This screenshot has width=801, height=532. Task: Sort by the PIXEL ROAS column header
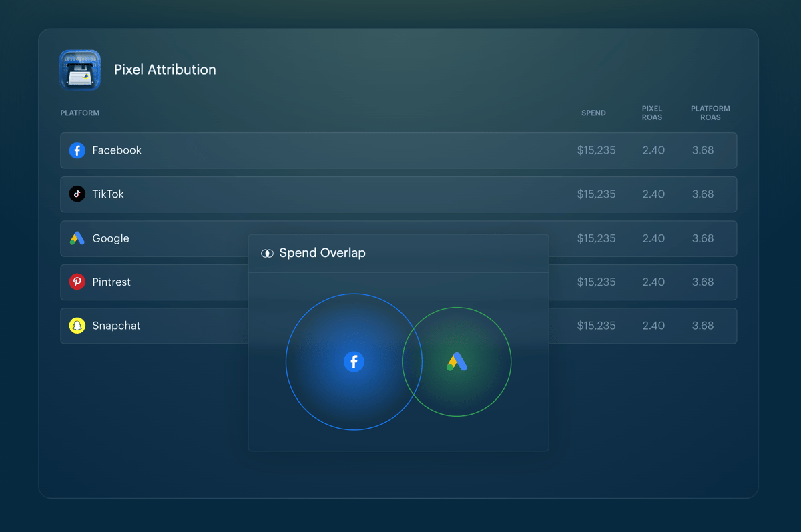[x=652, y=113]
